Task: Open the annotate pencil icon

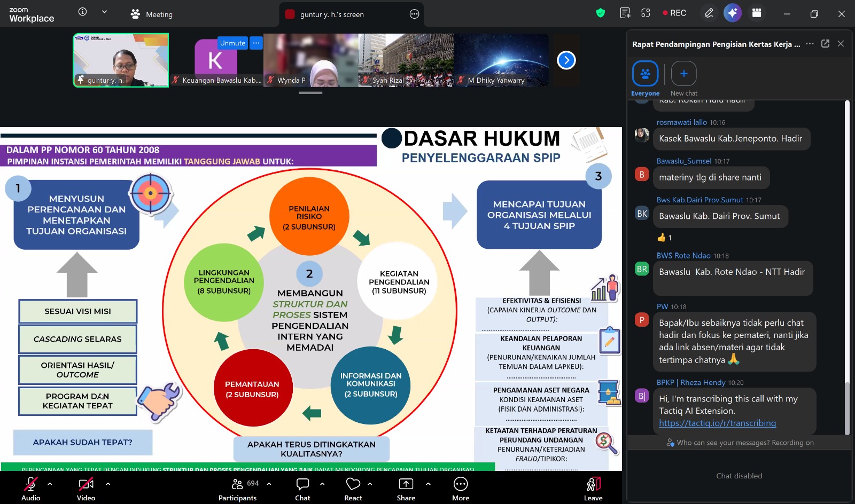Action: [709, 13]
